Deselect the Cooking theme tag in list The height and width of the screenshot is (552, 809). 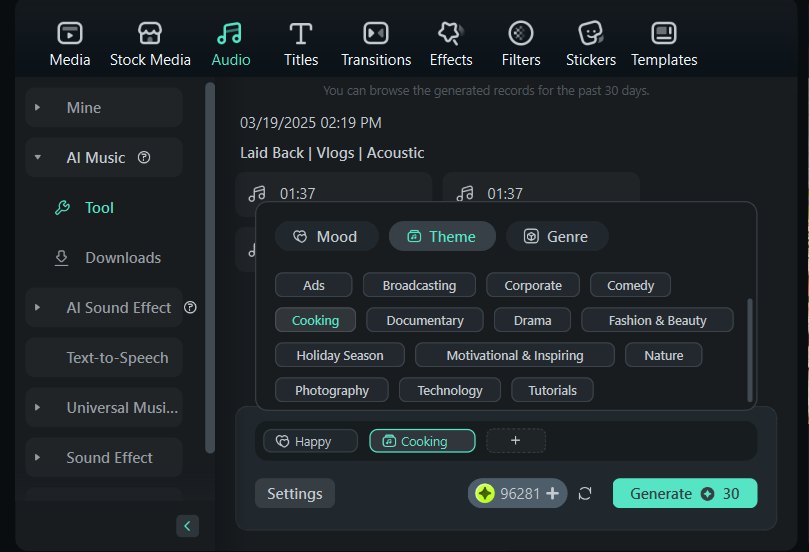pyautogui.click(x=315, y=320)
